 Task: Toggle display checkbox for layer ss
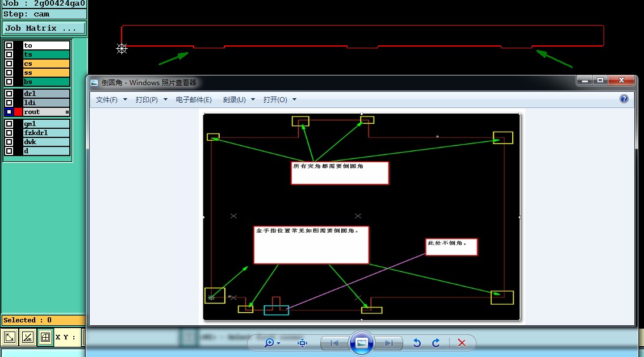[x=9, y=73]
